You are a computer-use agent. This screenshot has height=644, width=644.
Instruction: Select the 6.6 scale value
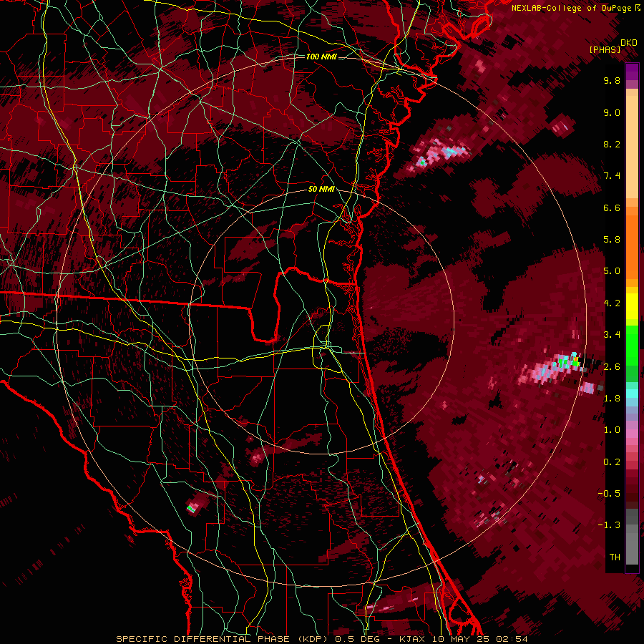coord(612,208)
